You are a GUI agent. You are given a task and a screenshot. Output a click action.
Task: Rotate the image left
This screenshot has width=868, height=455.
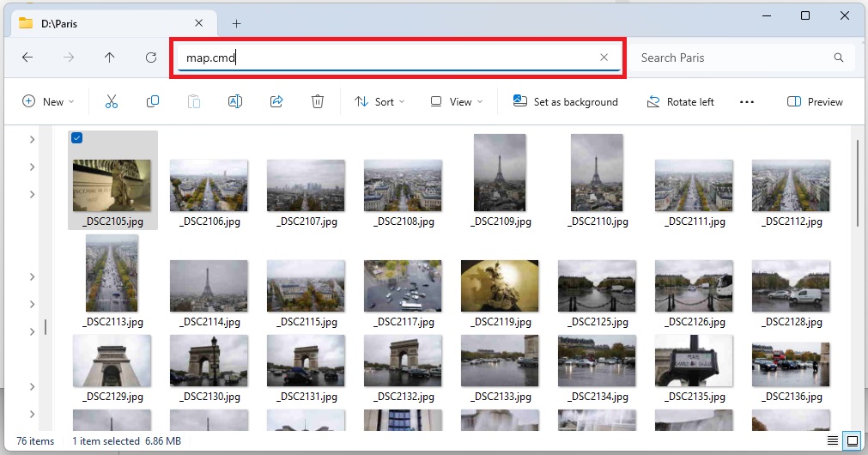tap(680, 102)
